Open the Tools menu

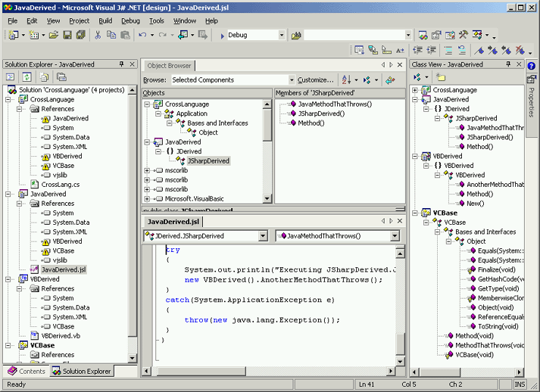pos(156,21)
